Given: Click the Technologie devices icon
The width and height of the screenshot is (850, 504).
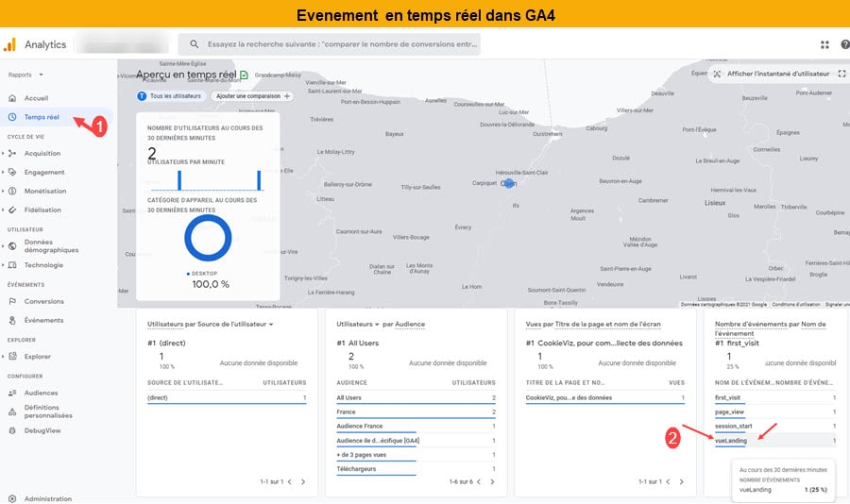Looking at the screenshot, I should [12, 265].
